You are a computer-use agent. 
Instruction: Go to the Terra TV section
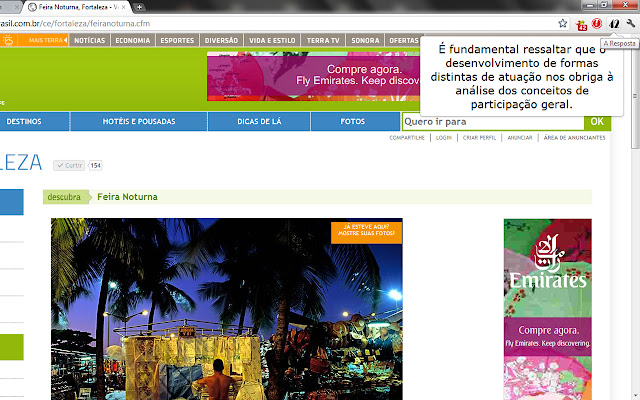pyautogui.click(x=324, y=41)
